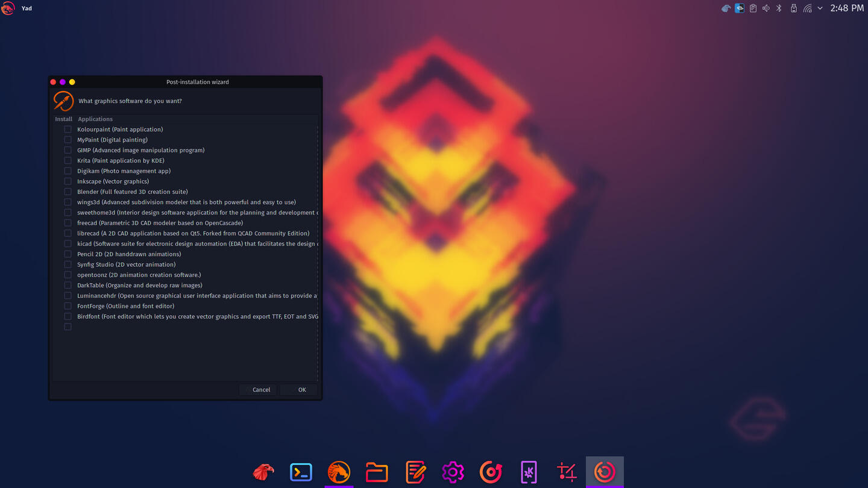This screenshot has width=868, height=488.
Task: Click the purple window title button
Action: point(63,82)
